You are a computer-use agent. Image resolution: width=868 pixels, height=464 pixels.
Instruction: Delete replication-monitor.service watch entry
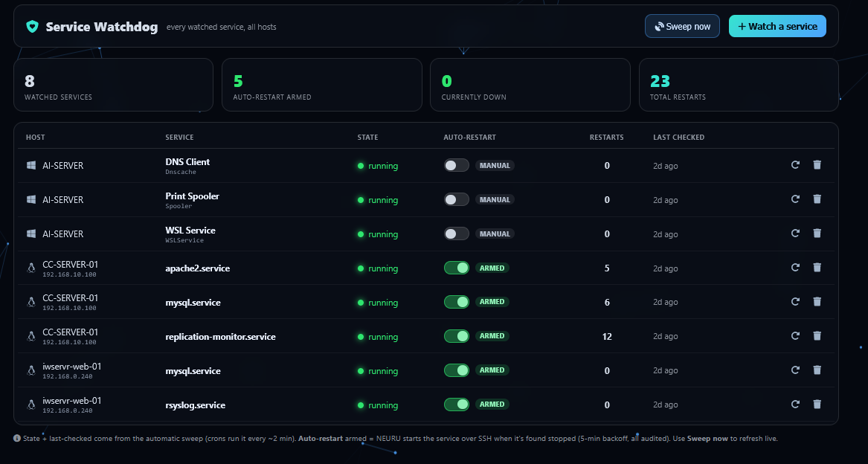pos(817,336)
